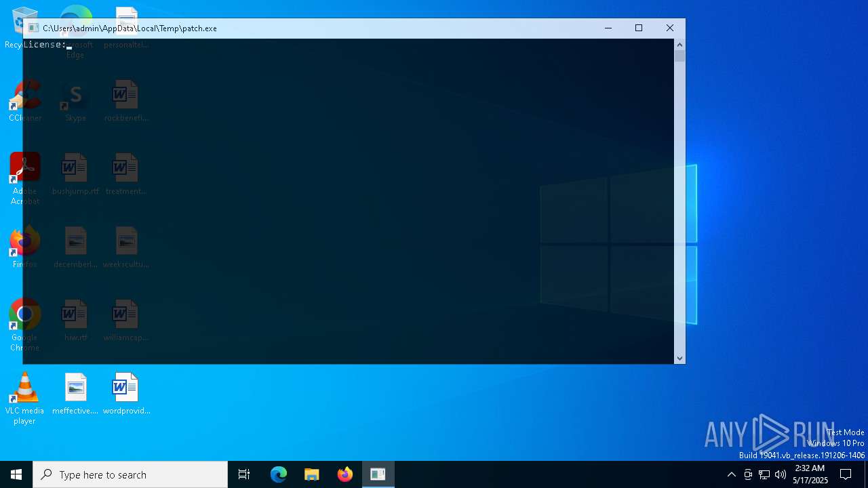Select the rockbenefi document icon

coord(126,101)
